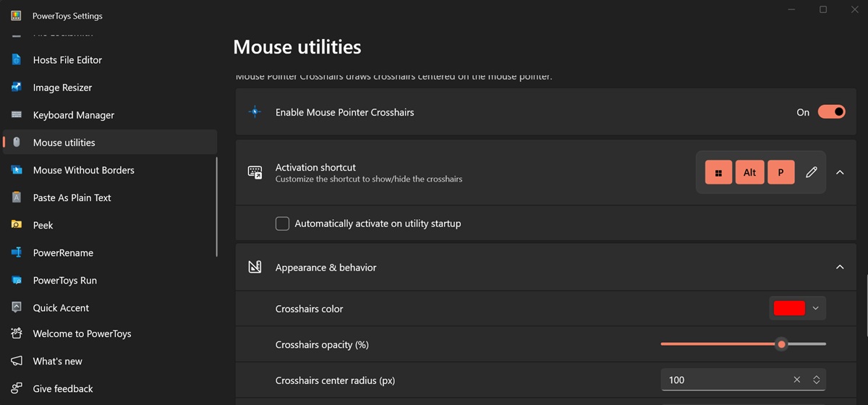This screenshot has width=868, height=405.
Task: Click the Mouse utilities mouse icon
Action: coord(17,142)
